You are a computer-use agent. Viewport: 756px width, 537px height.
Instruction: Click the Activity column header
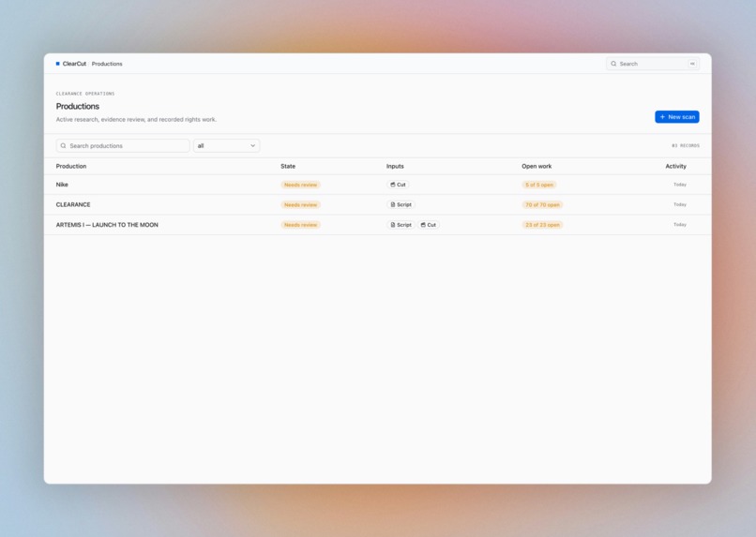tap(676, 166)
